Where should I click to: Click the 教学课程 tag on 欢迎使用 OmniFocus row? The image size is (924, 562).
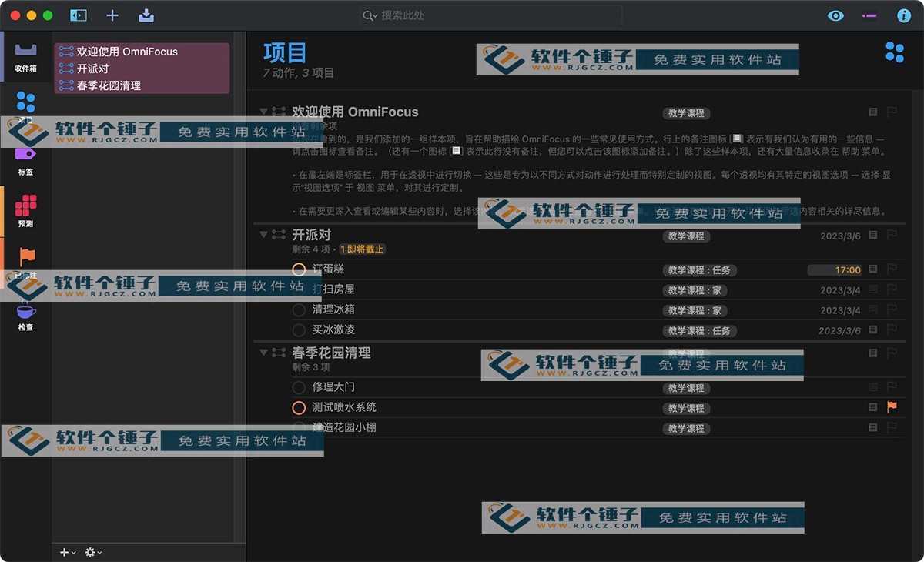[686, 113]
